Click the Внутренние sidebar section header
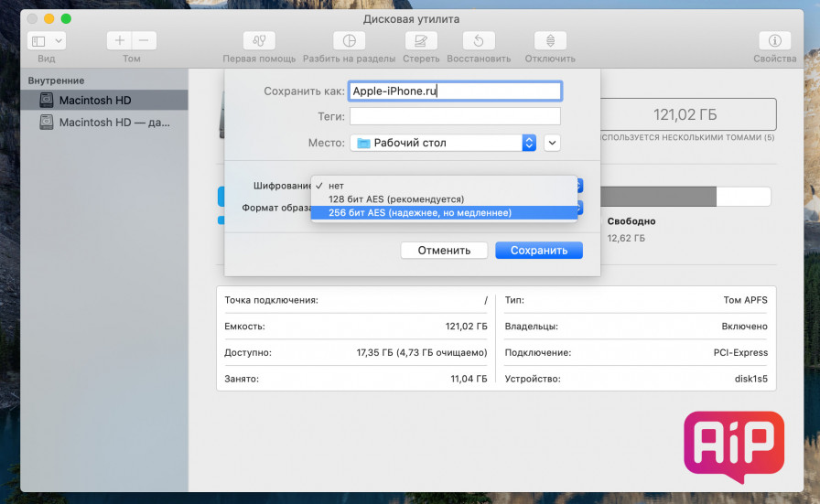 pos(56,80)
